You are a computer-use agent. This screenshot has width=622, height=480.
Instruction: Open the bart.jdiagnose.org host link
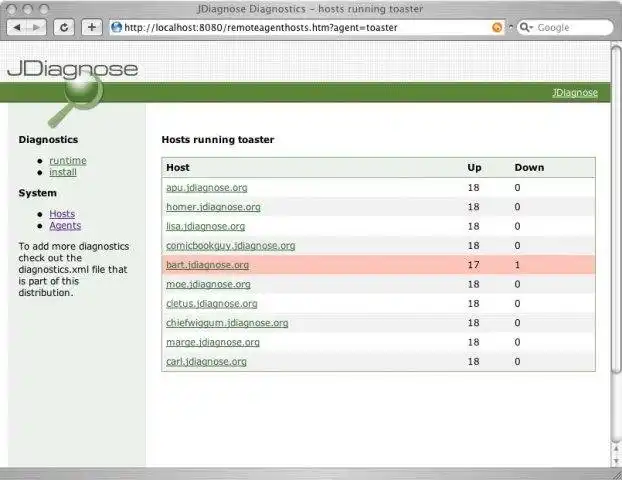[207, 265]
